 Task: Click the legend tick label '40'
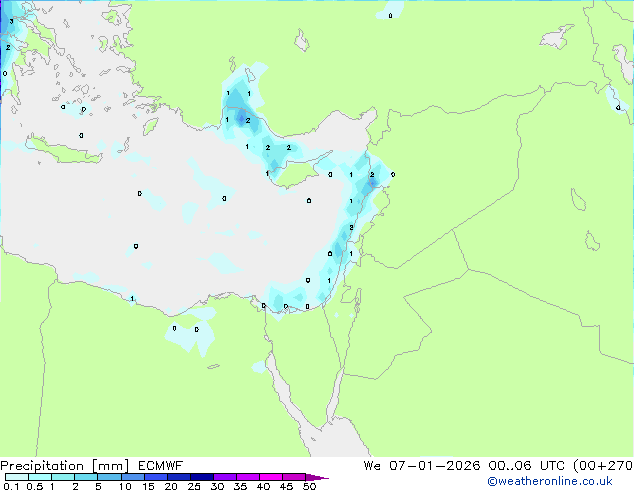(x=264, y=486)
